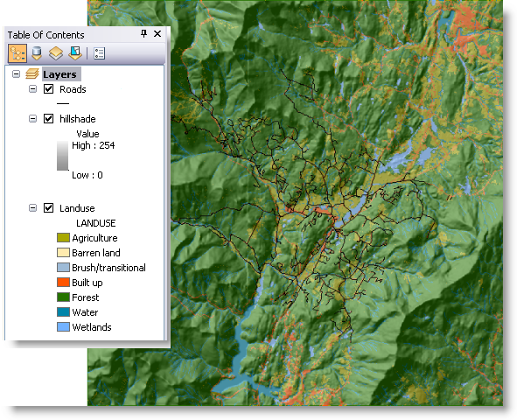Switch to List By Visibility view

tap(56, 53)
